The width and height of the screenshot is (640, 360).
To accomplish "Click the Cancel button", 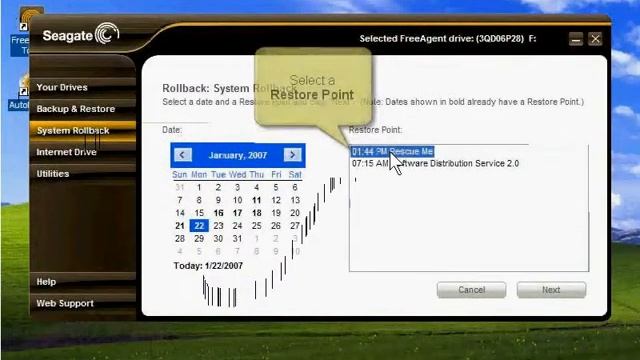I will click(x=471, y=290).
